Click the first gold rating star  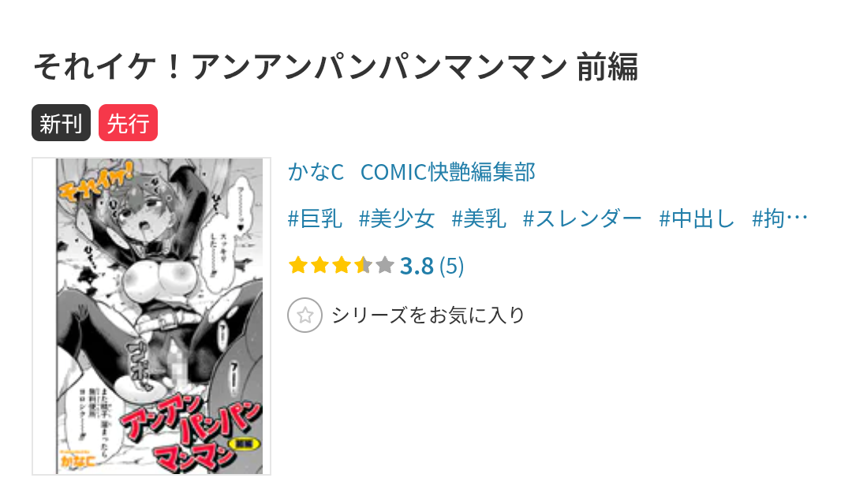click(297, 266)
